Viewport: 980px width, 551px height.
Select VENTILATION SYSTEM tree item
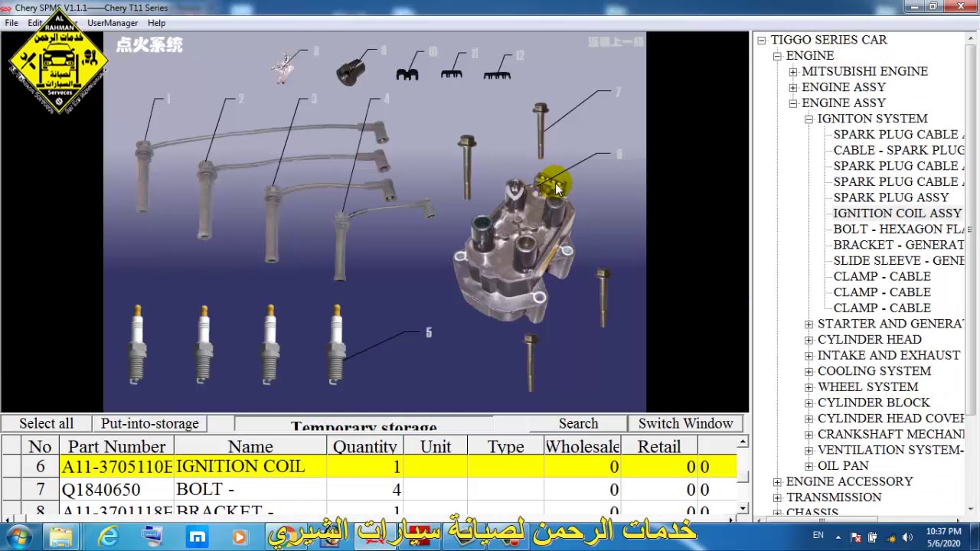tap(891, 450)
